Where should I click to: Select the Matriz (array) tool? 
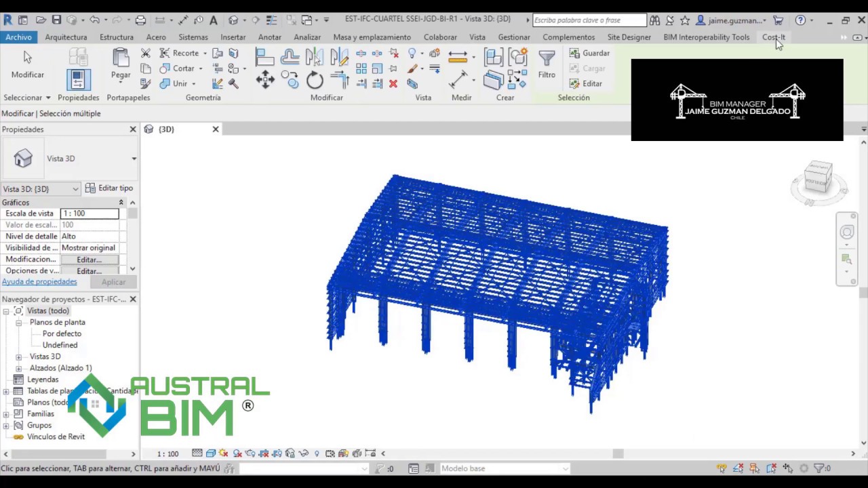361,68
